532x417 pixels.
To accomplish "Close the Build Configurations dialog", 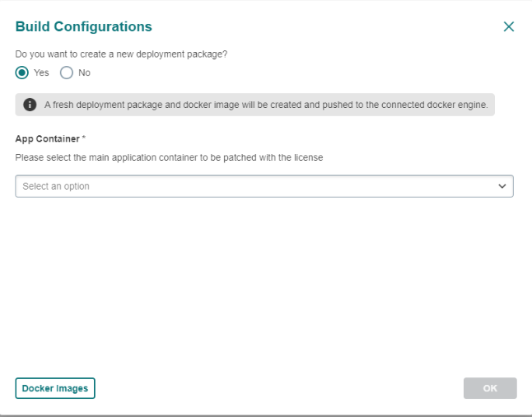I will 508,26.
